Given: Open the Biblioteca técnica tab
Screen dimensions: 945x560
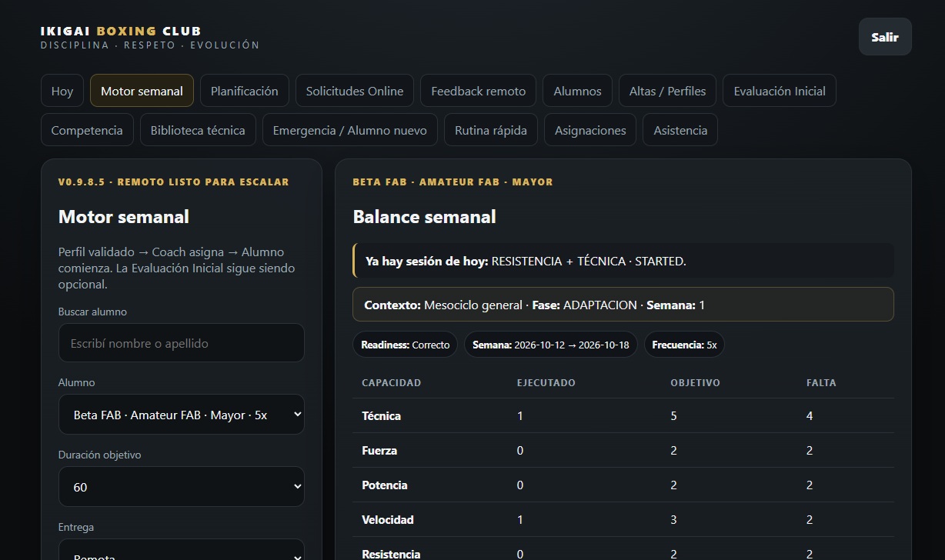Looking at the screenshot, I should tap(198, 130).
